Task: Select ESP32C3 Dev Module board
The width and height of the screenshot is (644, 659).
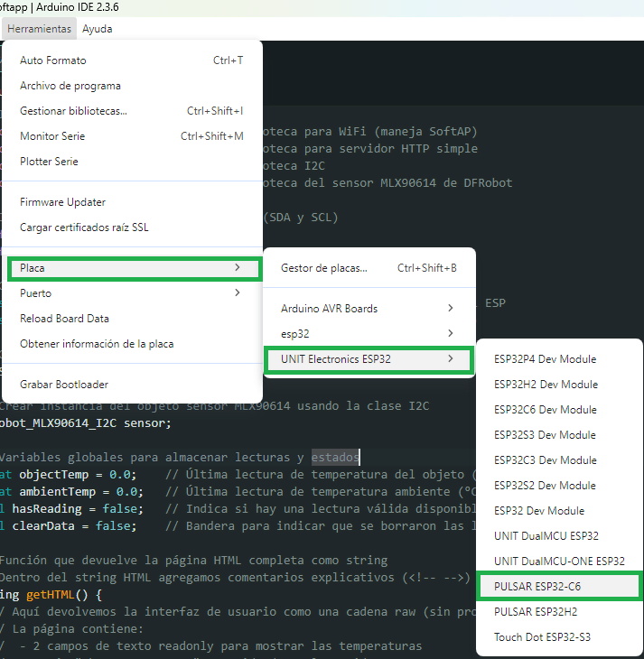Action: (x=559, y=460)
